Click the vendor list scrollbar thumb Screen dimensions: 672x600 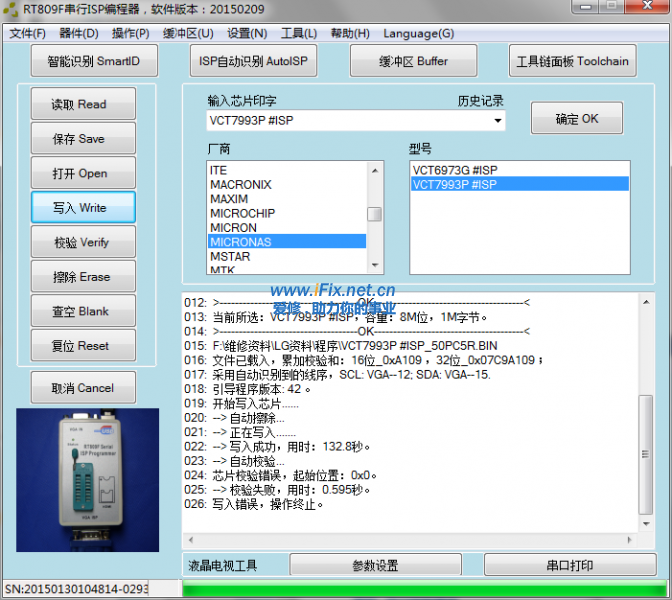(375, 214)
